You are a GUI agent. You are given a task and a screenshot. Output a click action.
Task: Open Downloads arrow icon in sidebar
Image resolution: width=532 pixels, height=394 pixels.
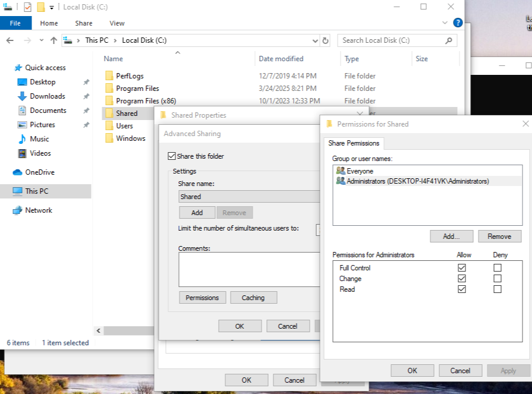(22, 96)
